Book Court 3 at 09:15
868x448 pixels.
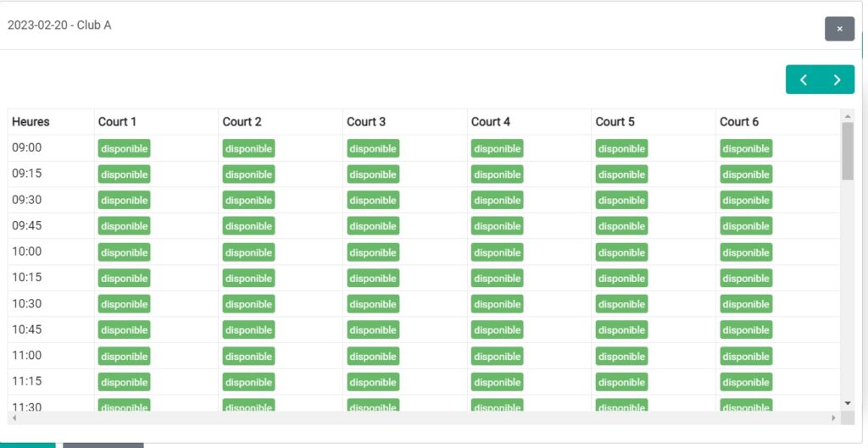click(373, 174)
